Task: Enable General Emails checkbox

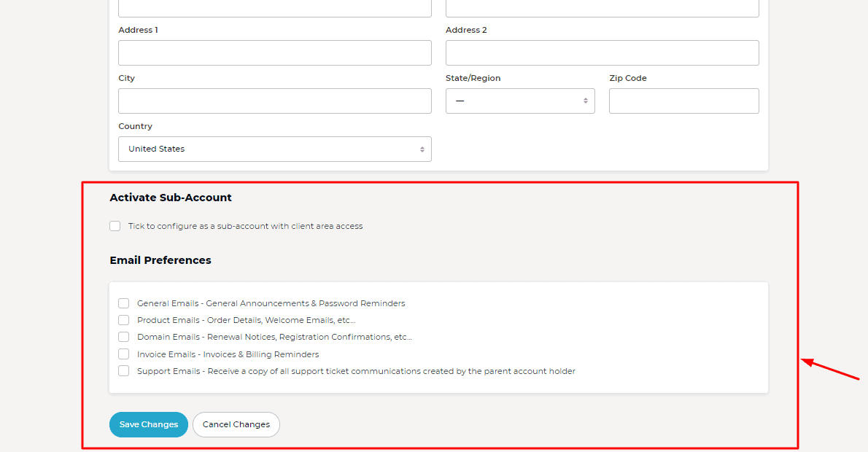Action: [124, 303]
